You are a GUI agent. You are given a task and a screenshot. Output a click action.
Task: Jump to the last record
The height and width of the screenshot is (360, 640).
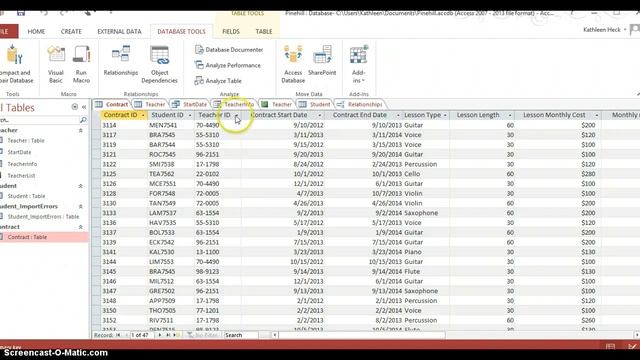tap(167, 335)
